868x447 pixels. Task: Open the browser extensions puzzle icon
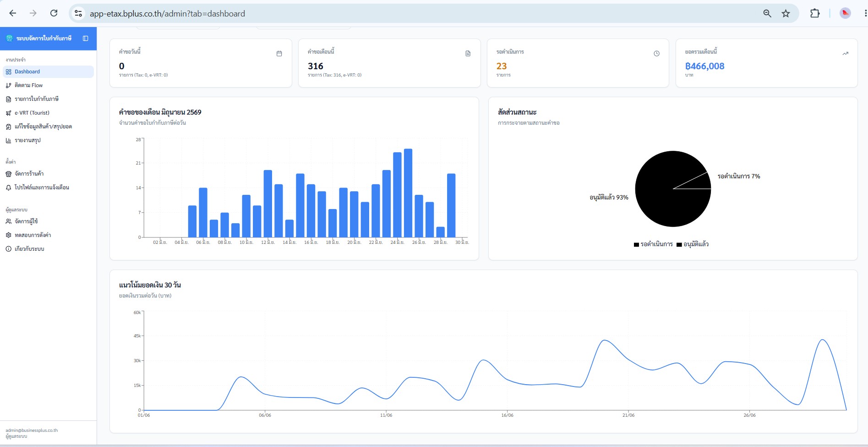tap(815, 13)
